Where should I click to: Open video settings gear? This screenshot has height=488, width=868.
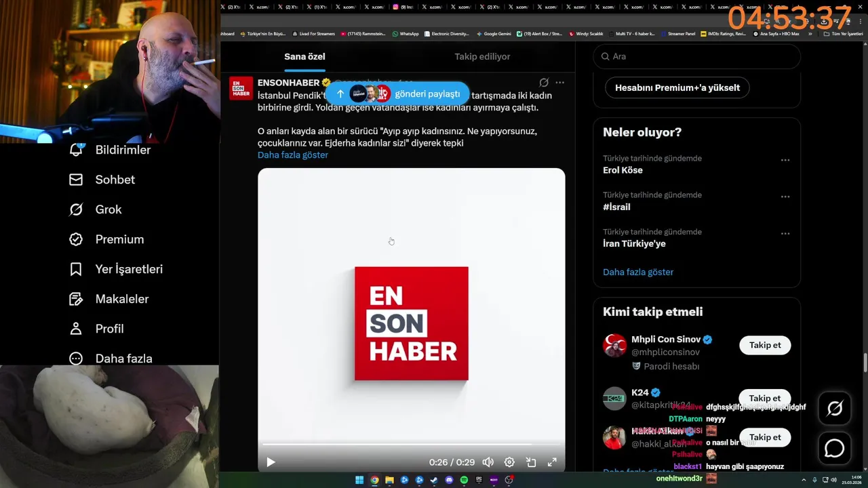tap(509, 462)
